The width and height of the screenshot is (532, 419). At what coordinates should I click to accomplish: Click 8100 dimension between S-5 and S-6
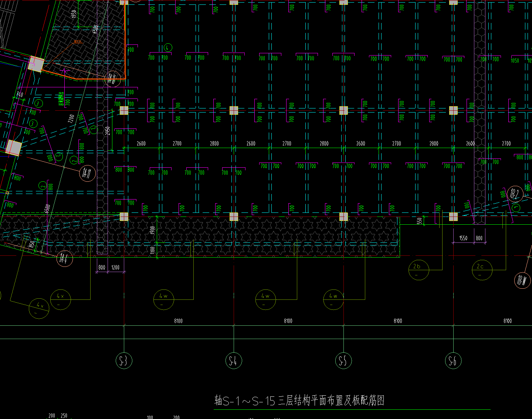coord(398,321)
